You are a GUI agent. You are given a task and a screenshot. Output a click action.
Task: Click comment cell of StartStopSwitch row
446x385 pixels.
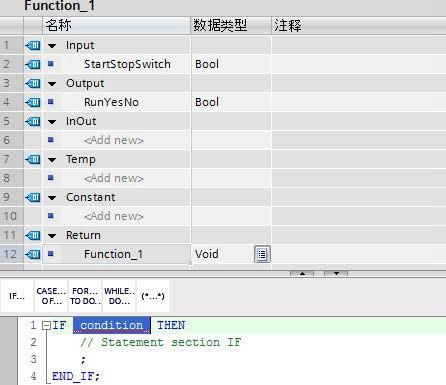tap(359, 64)
